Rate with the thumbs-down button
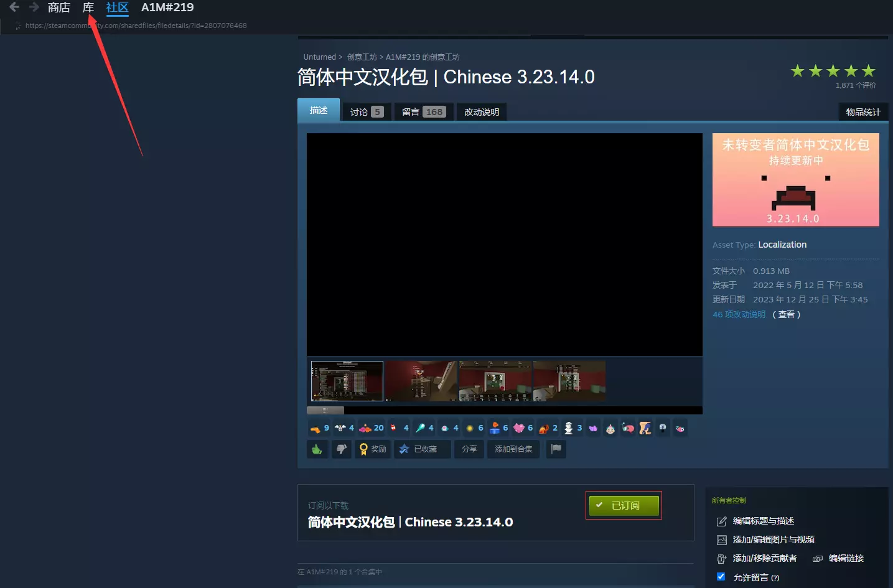This screenshot has width=893, height=588. [x=342, y=449]
